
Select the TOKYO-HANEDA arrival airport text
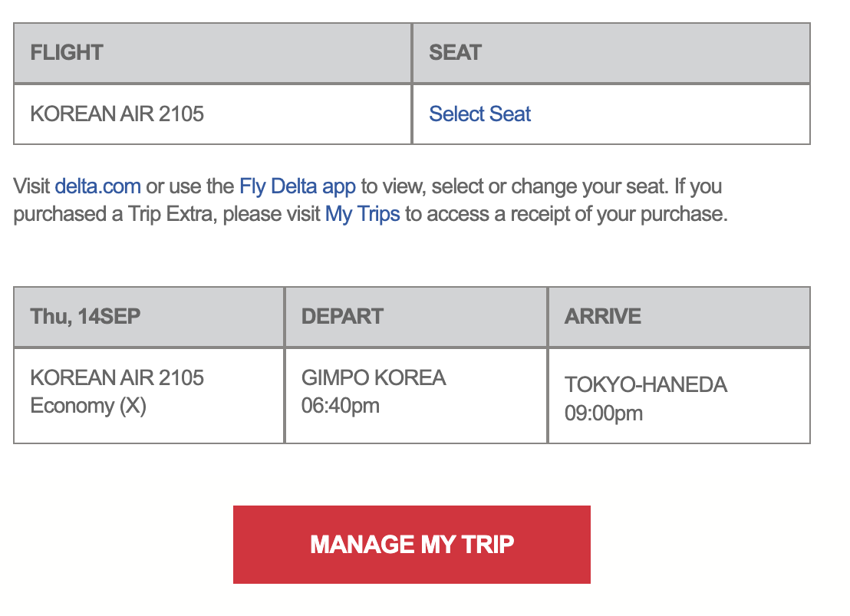point(646,384)
